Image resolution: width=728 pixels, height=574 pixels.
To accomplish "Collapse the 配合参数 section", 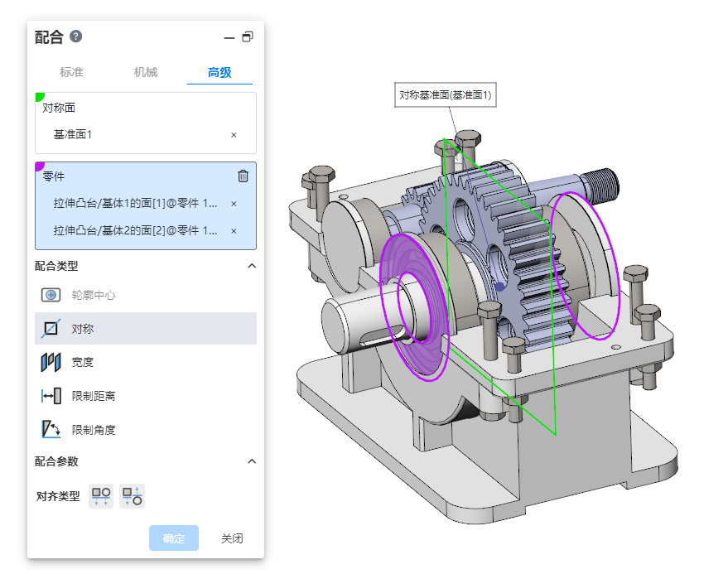I will pos(252,461).
